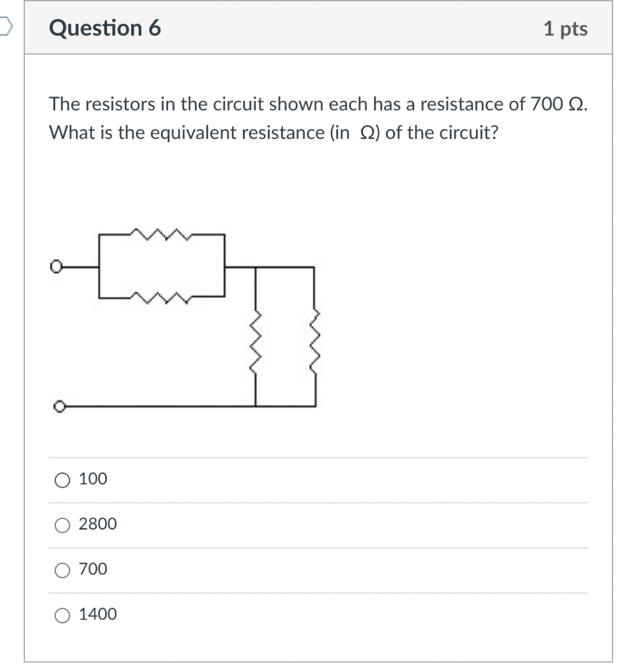Click the "equivalent resistance" question sentence

274,133
